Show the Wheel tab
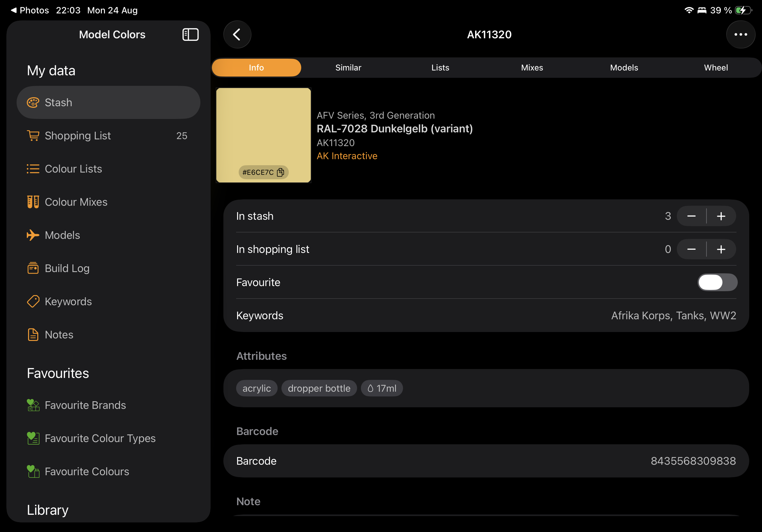Image resolution: width=762 pixels, height=532 pixels. (x=716, y=68)
